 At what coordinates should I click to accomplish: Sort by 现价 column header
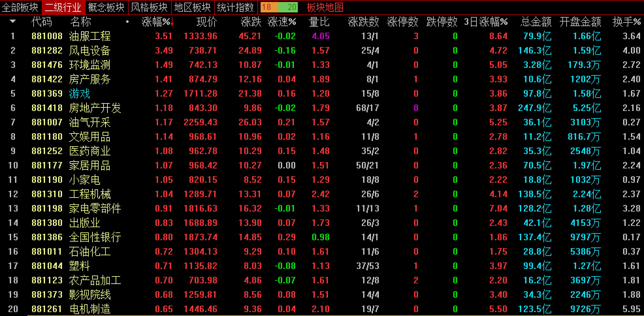click(207, 22)
